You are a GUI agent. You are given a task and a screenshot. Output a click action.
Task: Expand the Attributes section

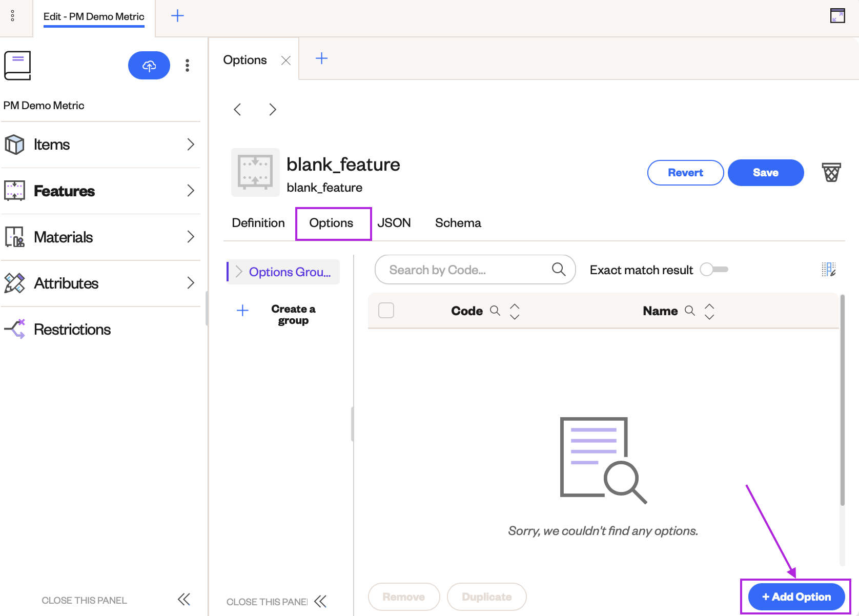pos(191,283)
